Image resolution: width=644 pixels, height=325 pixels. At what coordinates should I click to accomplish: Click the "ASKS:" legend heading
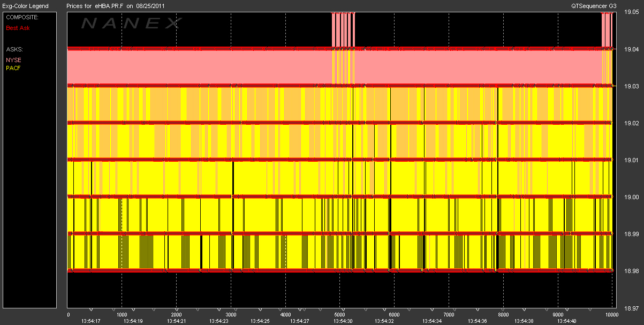coord(14,49)
